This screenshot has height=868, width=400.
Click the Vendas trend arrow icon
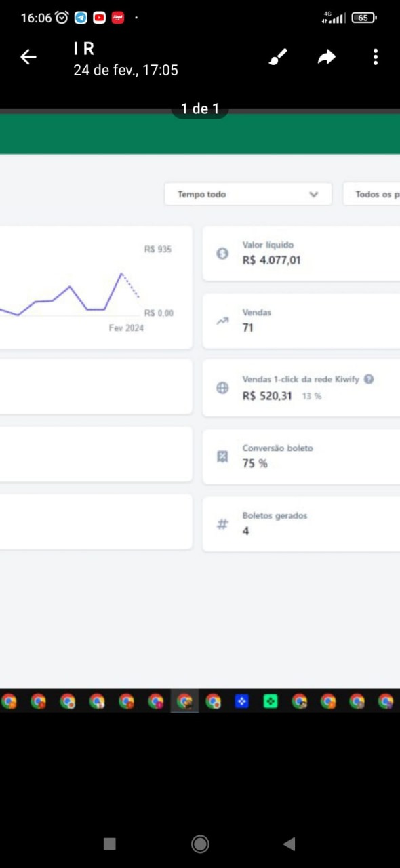222,321
